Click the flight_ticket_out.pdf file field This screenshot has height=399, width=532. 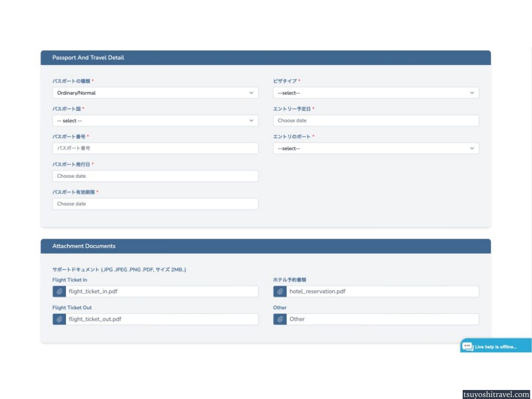tap(161, 319)
